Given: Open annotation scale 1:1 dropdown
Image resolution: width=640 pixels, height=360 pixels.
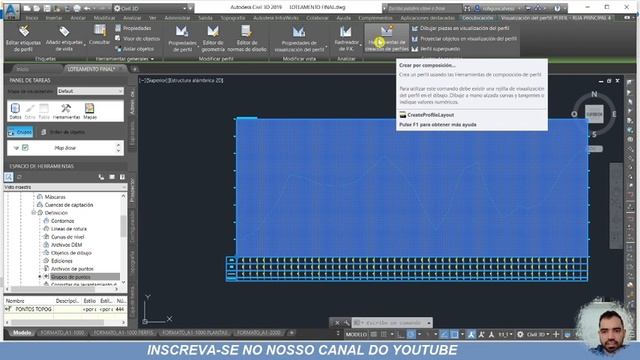Looking at the screenshot, I should click(x=505, y=334).
